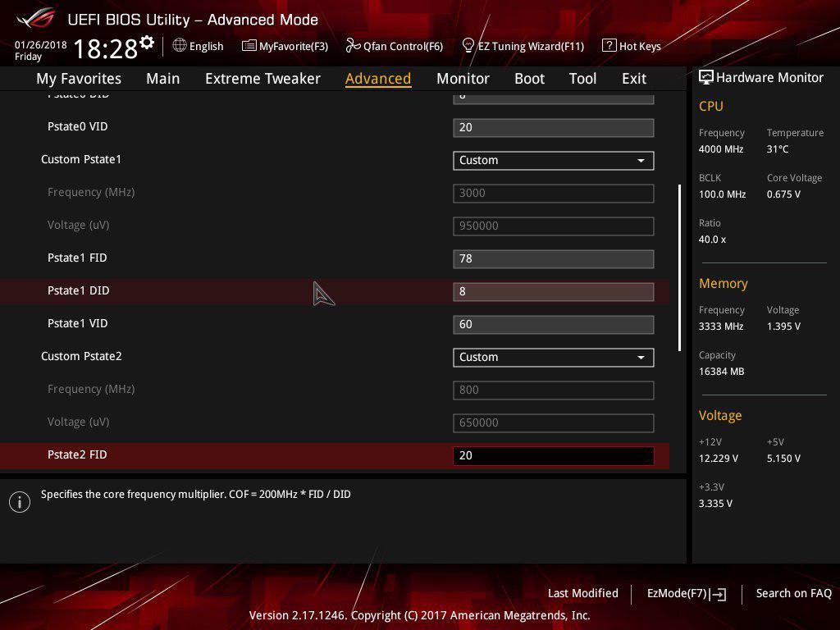The image size is (840, 630).
Task: Select the Pstate1 FID row label
Action: pos(77,258)
